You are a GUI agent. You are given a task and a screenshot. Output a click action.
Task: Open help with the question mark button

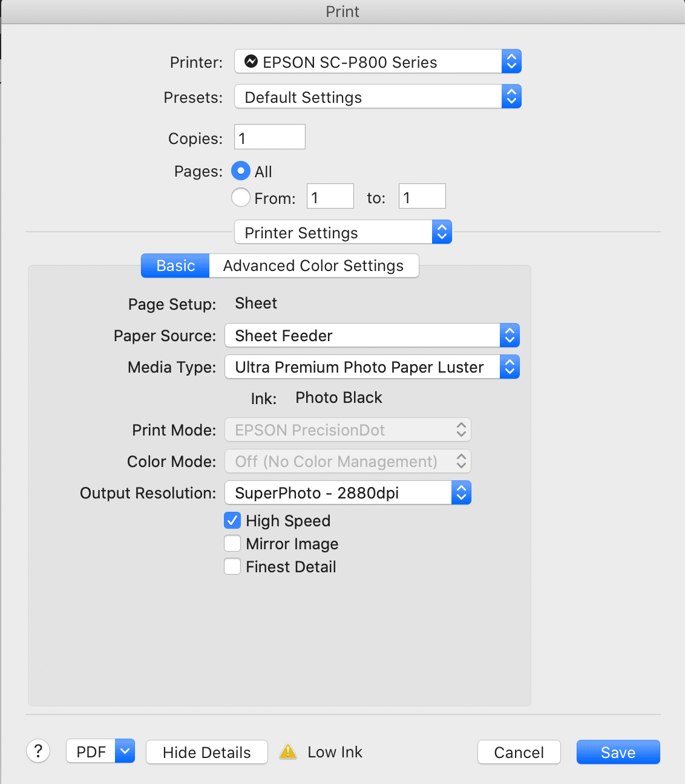pyautogui.click(x=38, y=751)
